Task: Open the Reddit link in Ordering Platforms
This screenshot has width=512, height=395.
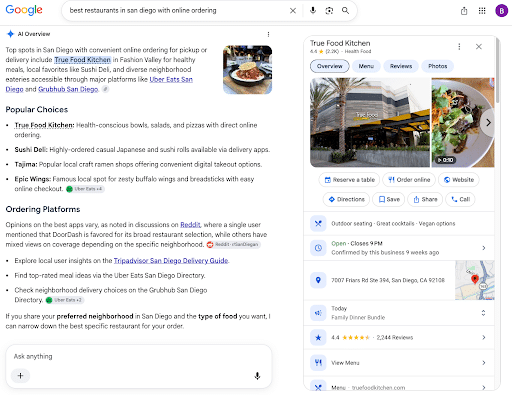Action: coord(190,225)
